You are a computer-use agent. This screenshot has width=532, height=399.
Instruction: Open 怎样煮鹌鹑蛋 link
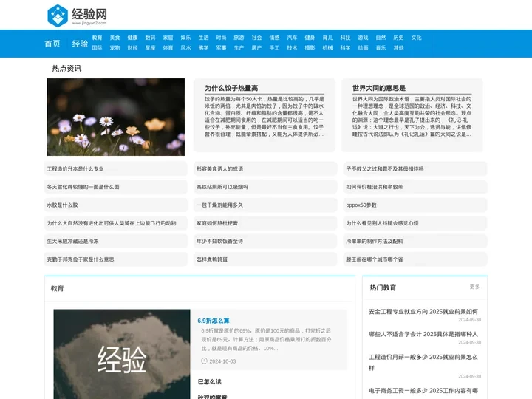click(x=212, y=259)
